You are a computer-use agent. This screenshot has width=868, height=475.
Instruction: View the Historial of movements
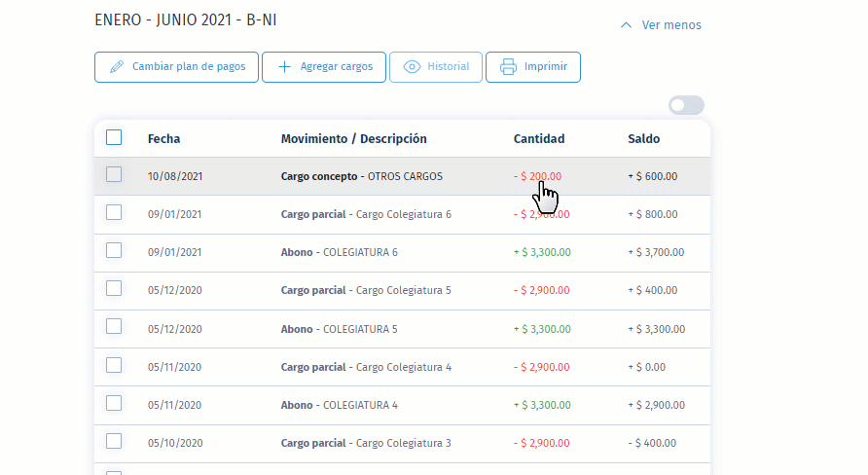tap(436, 67)
